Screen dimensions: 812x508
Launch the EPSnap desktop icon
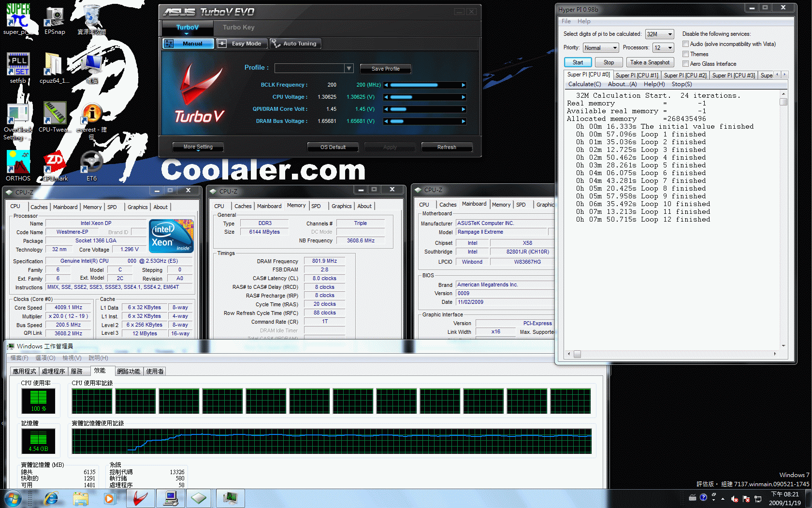point(55,19)
